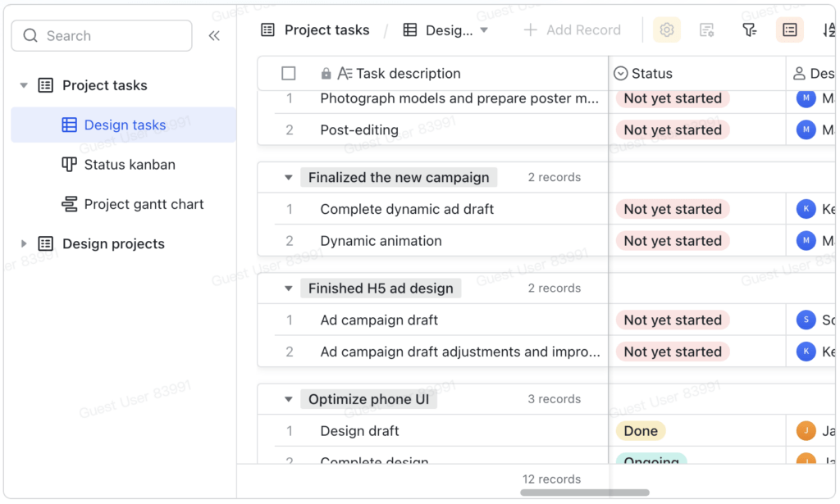840x504 pixels.
Task: Click the group records icon in toolbar
Action: point(789,30)
